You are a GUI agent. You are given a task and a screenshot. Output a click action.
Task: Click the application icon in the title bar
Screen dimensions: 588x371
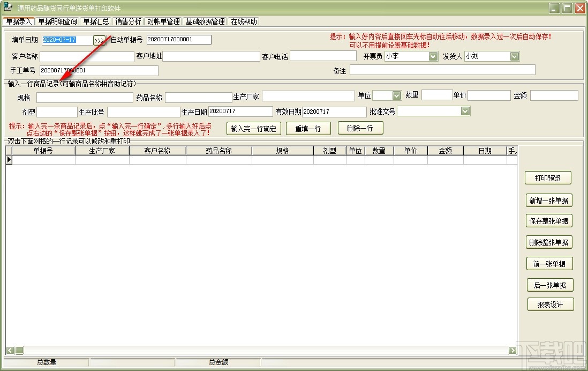pos(7,7)
